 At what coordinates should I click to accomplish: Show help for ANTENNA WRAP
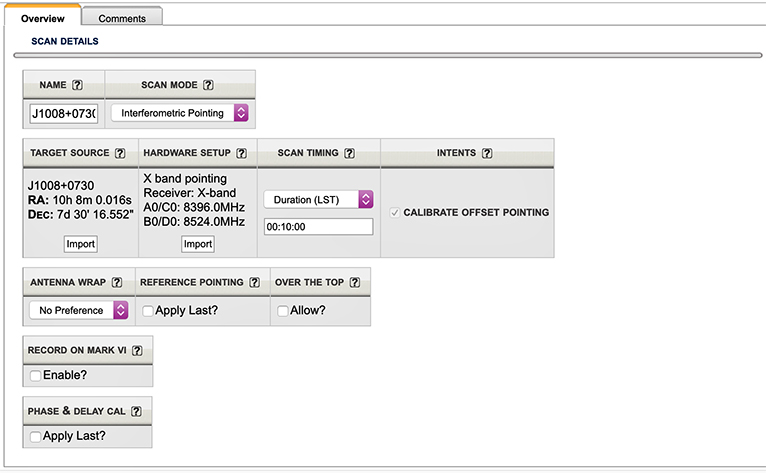(x=118, y=282)
